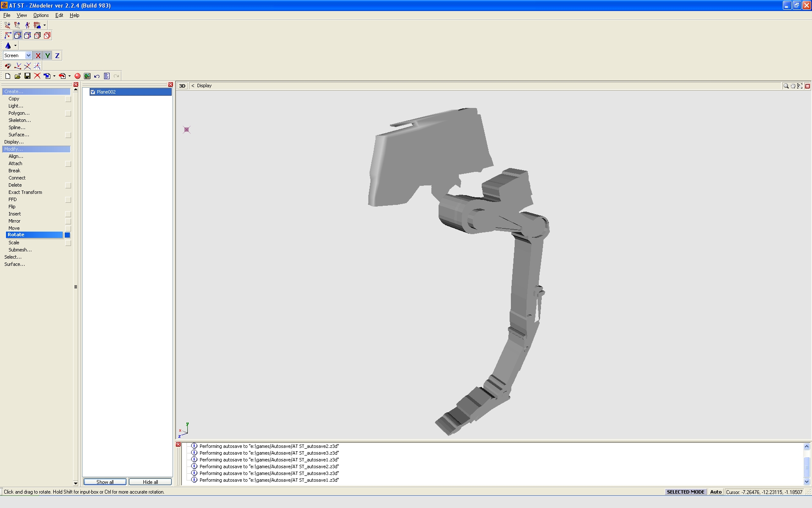Image resolution: width=812 pixels, height=508 pixels.
Task: Click the hand pan icon in viewport
Action: 793,86
